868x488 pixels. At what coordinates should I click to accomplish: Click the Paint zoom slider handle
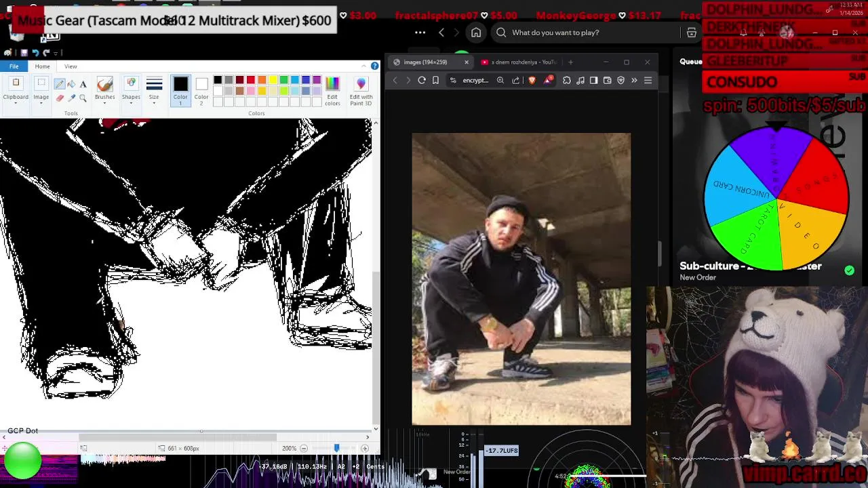point(336,448)
